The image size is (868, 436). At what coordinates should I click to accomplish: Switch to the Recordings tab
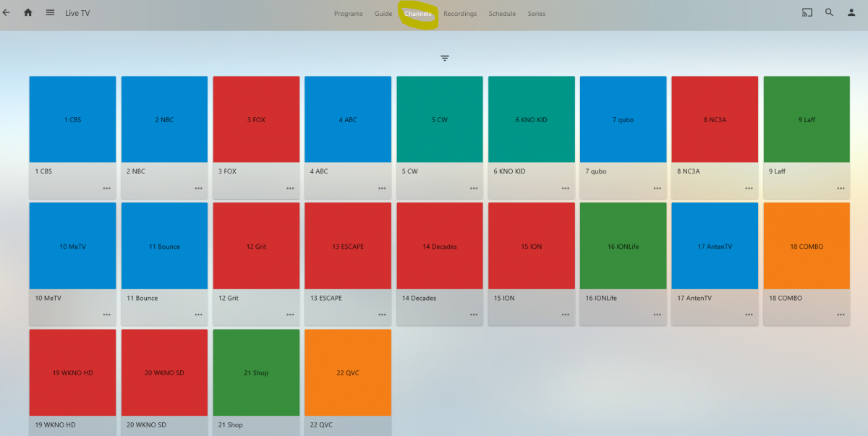click(460, 14)
